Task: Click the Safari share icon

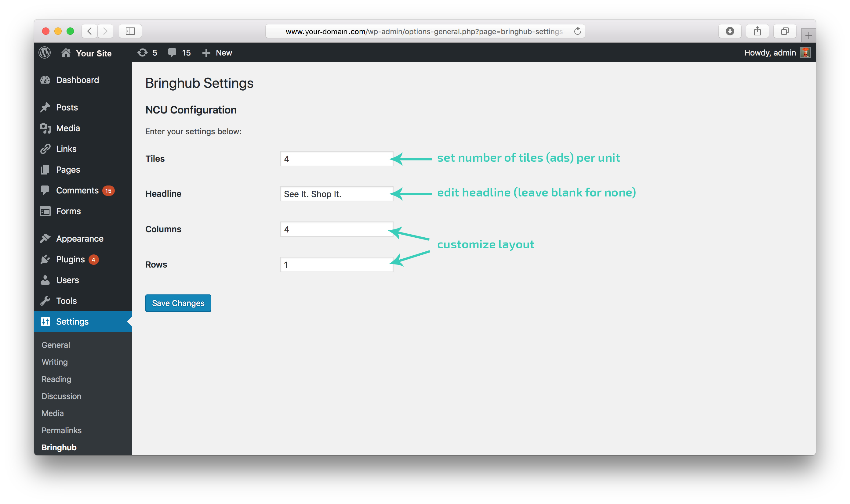Action: tap(757, 31)
